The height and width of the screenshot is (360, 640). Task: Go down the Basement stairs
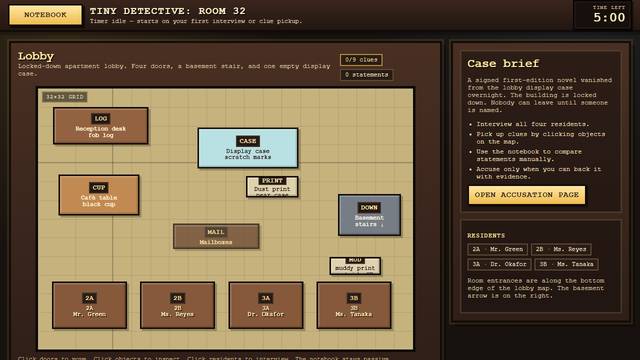pyautogui.click(x=369, y=215)
